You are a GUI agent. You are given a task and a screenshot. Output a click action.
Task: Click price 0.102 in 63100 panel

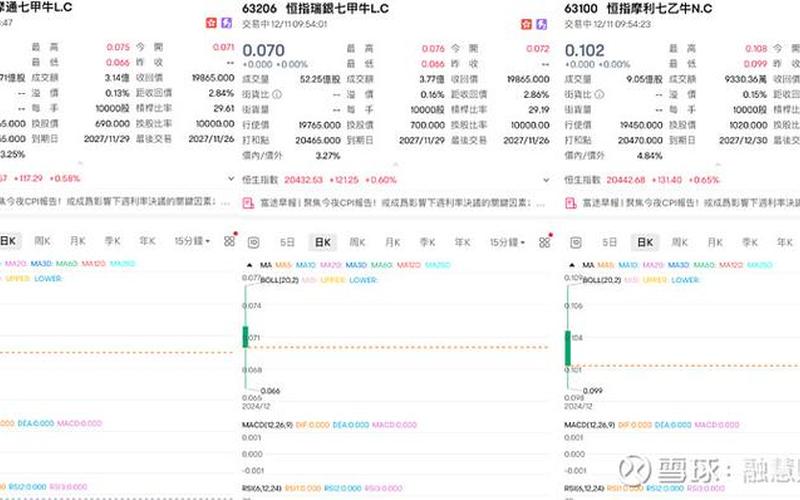[x=585, y=51]
